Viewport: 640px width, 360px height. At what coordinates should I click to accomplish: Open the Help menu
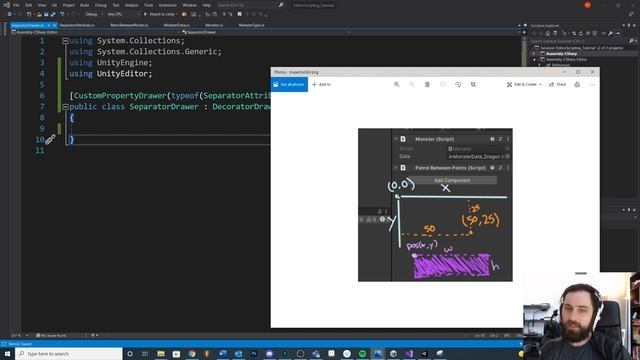pos(207,5)
